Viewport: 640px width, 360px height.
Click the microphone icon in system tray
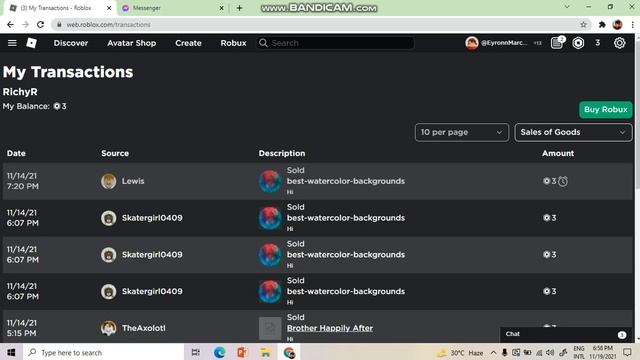coord(504,352)
